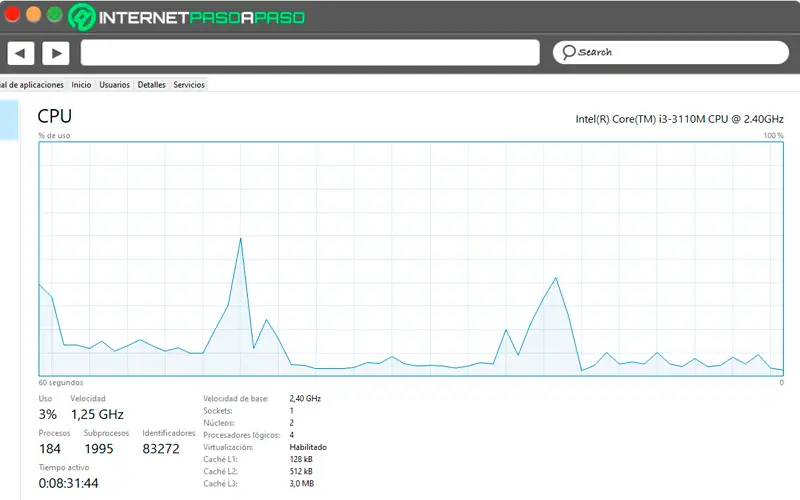Click the Caché L3 value 3,0 MB
This screenshot has height=500, width=800.
pos(302,484)
